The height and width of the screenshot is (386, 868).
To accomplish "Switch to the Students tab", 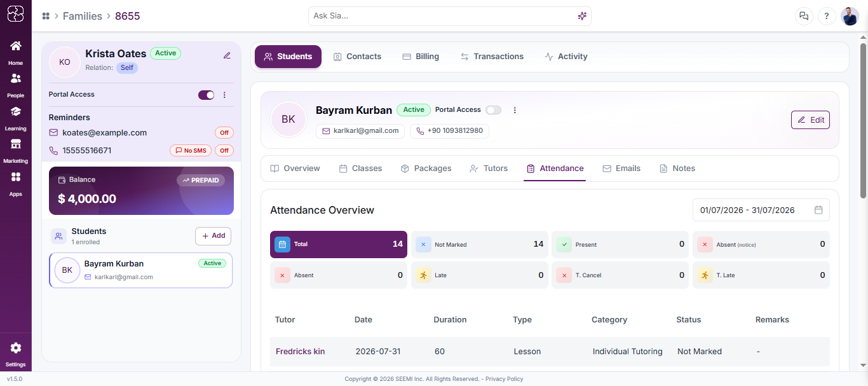I will (x=288, y=57).
